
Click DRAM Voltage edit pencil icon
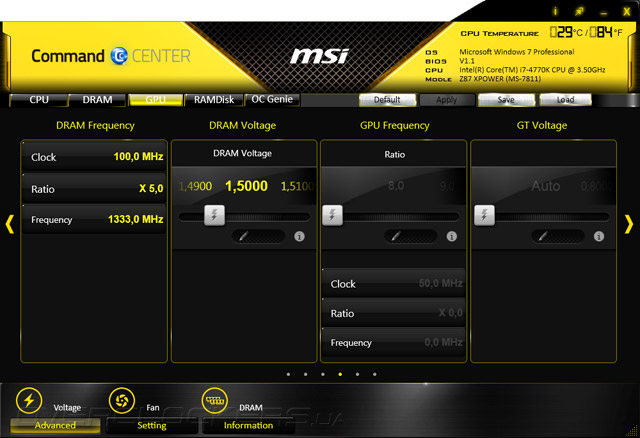tap(243, 236)
